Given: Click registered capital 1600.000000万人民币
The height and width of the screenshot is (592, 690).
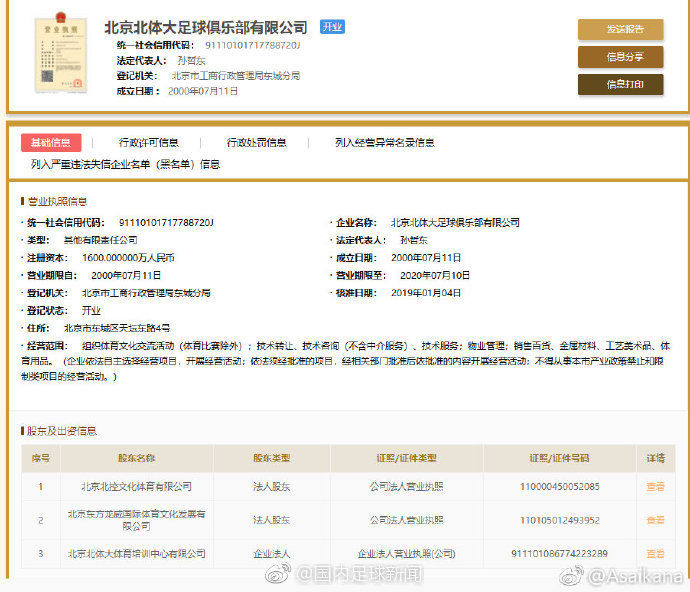Looking at the screenshot, I should (x=128, y=258).
